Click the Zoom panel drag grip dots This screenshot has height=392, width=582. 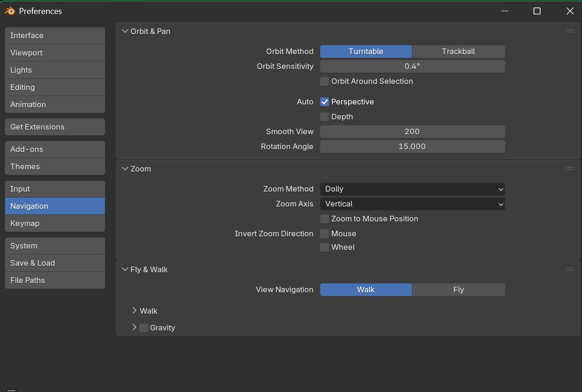(569, 169)
